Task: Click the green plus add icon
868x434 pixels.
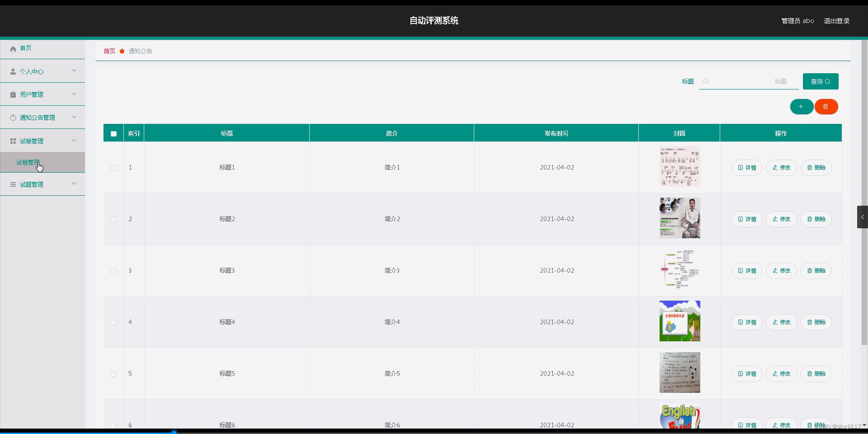Action: [802, 107]
